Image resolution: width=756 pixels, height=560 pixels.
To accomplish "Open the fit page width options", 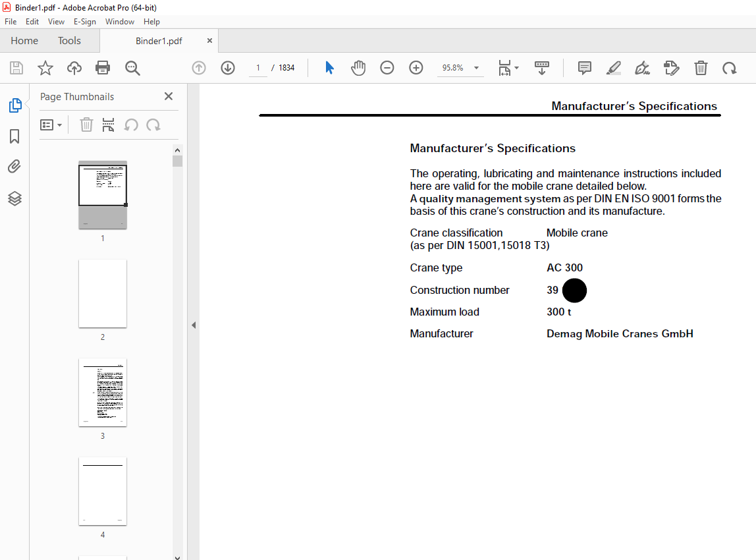I will pos(508,68).
